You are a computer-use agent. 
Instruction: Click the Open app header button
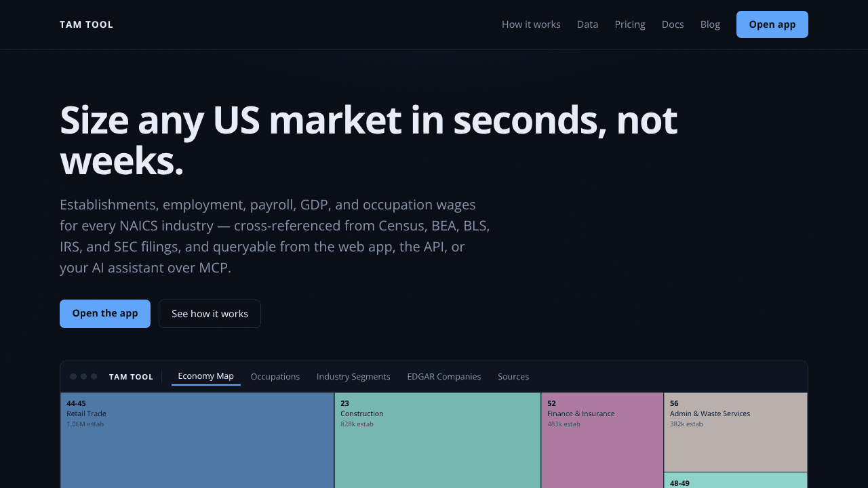point(772,24)
